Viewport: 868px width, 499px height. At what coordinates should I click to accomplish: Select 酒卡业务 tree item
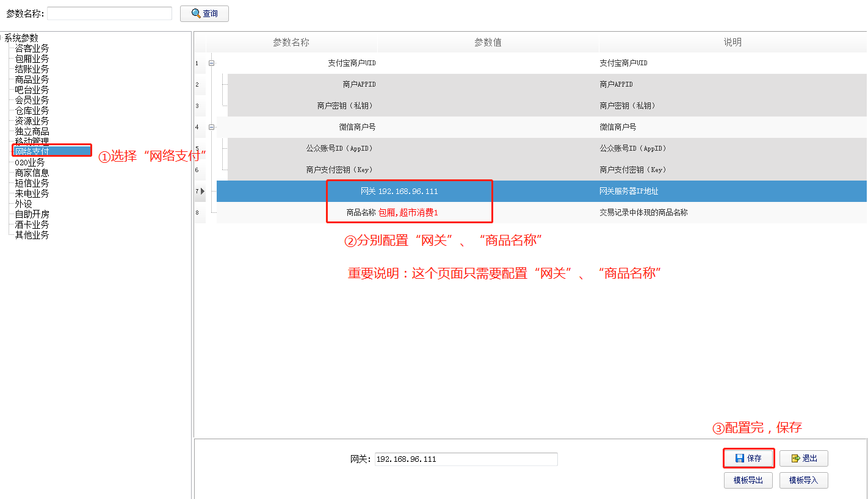click(32, 224)
